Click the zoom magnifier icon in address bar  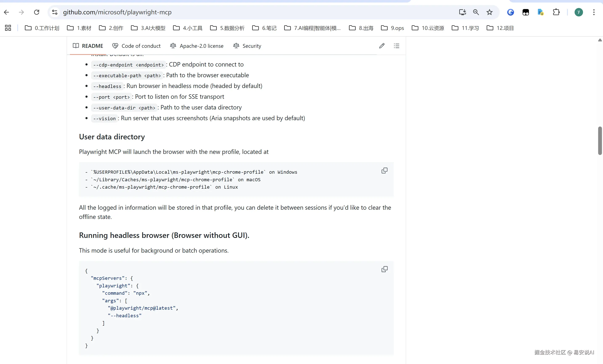pyautogui.click(x=476, y=12)
